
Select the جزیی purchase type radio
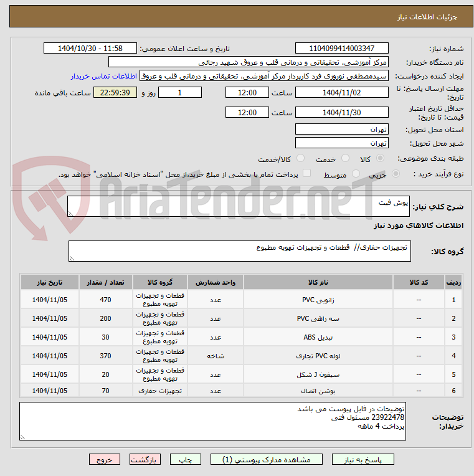click(x=396, y=174)
